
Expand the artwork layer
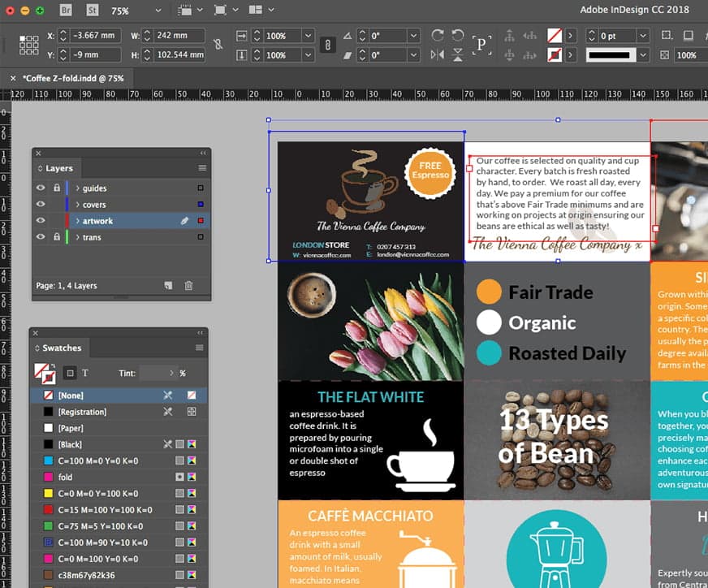pyautogui.click(x=78, y=220)
